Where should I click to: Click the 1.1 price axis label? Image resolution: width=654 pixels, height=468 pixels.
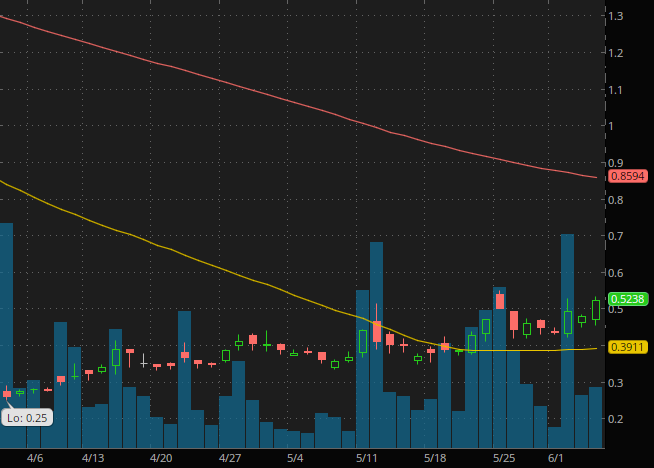616,90
